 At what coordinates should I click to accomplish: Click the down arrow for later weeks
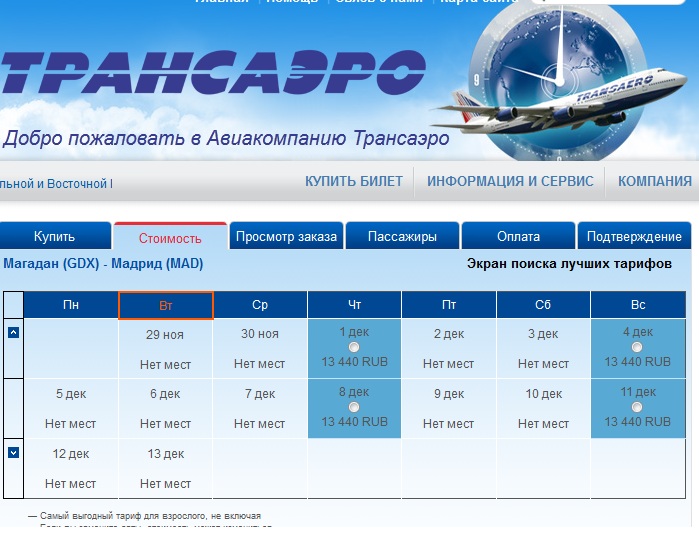click(x=13, y=452)
